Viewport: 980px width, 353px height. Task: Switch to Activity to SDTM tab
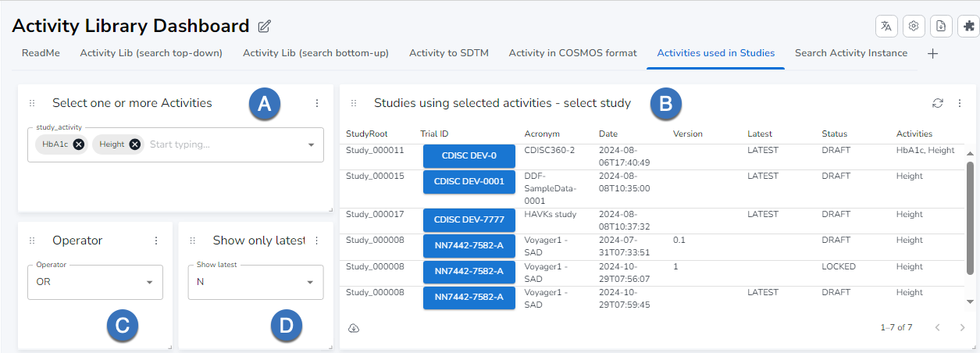pos(449,53)
